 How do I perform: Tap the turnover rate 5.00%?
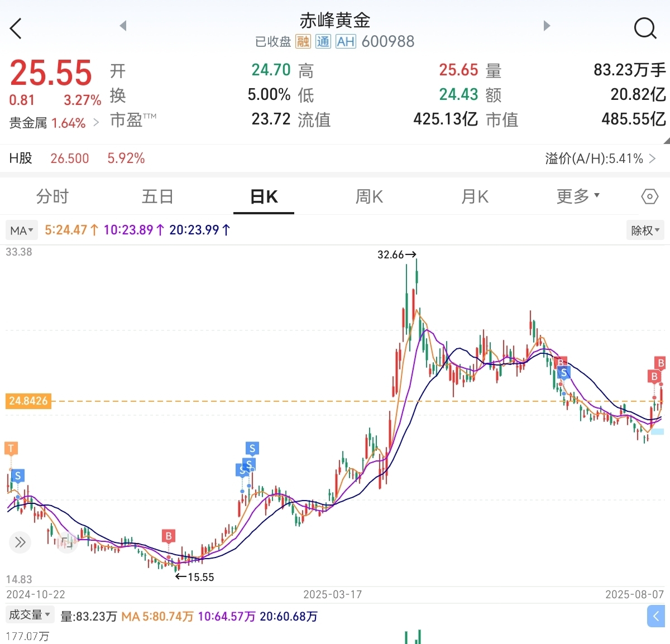coord(269,94)
